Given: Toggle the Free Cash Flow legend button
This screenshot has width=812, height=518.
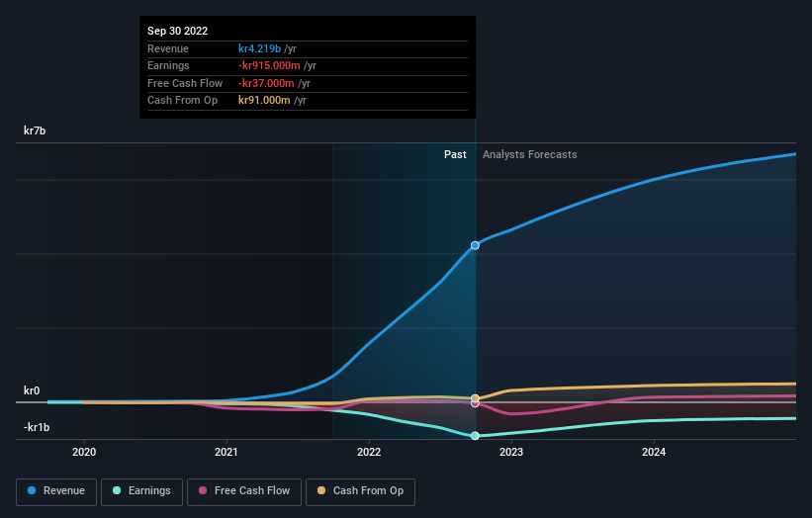Looking at the screenshot, I should [244, 491].
